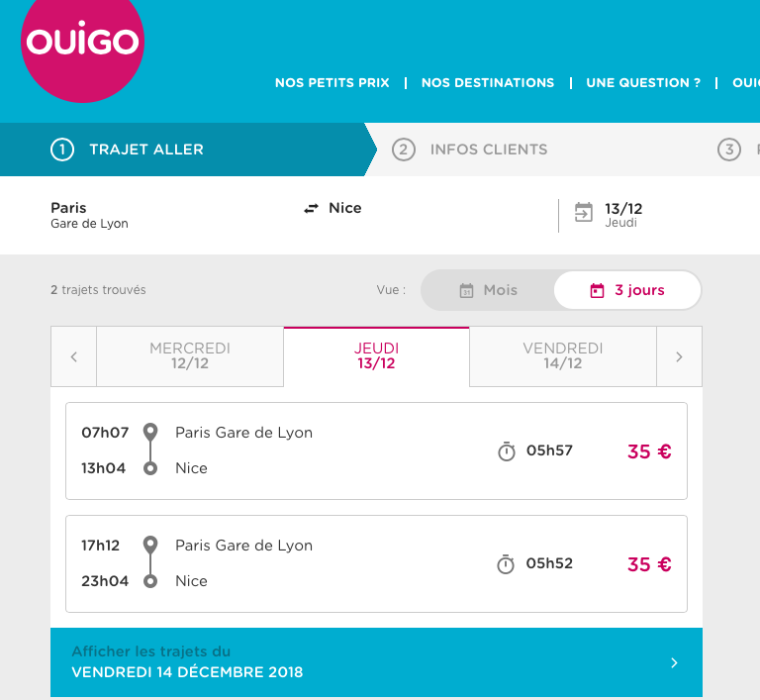Select the Vendredi 14/12 tab
This screenshot has width=760, height=700.
click(x=563, y=356)
